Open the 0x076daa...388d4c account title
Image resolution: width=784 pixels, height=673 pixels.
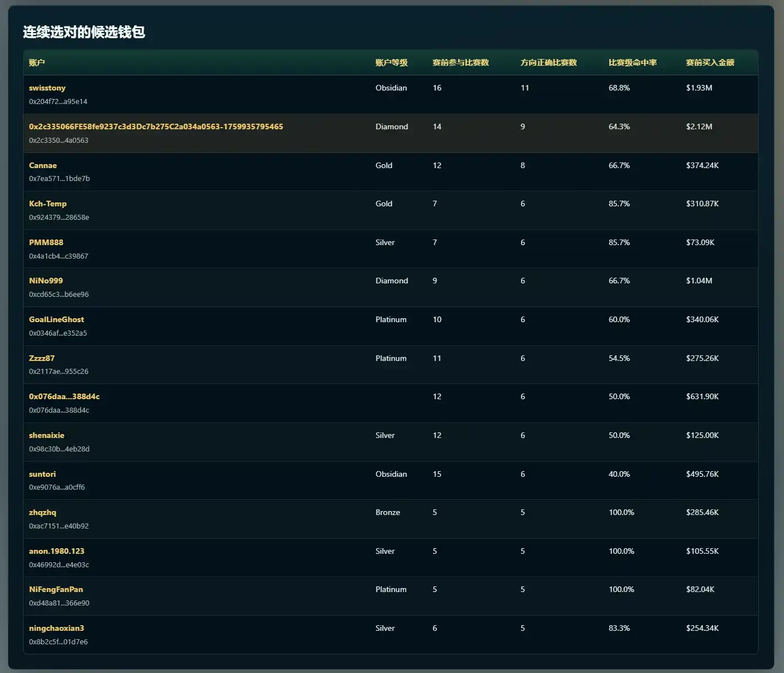click(x=64, y=396)
